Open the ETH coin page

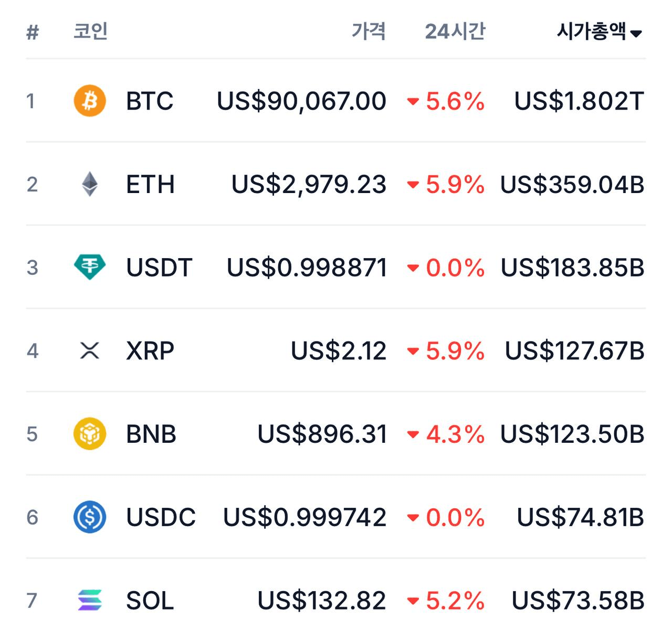pyautogui.click(x=150, y=184)
